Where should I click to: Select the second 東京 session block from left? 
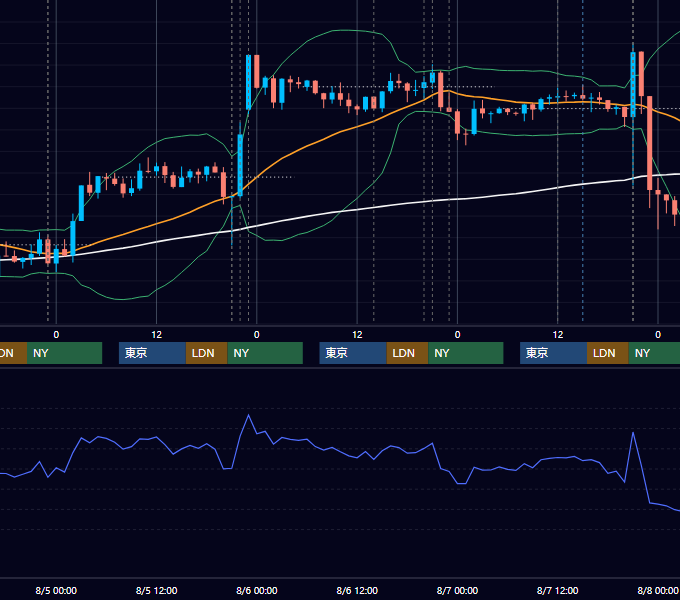353,353
